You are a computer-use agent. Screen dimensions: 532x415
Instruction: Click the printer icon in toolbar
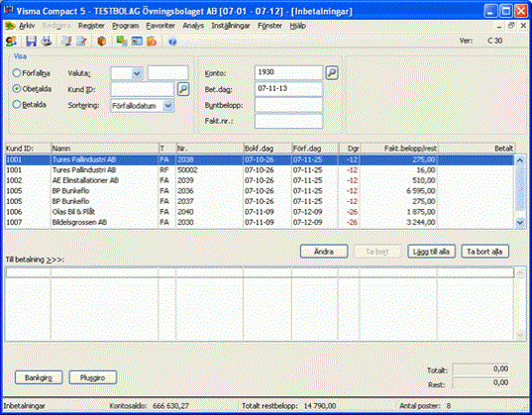coord(47,42)
